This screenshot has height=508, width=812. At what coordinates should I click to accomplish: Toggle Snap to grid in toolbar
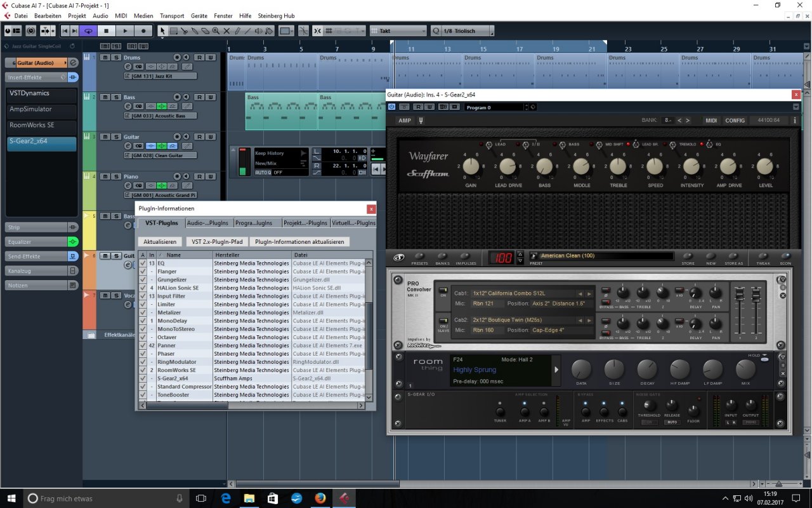pos(318,30)
